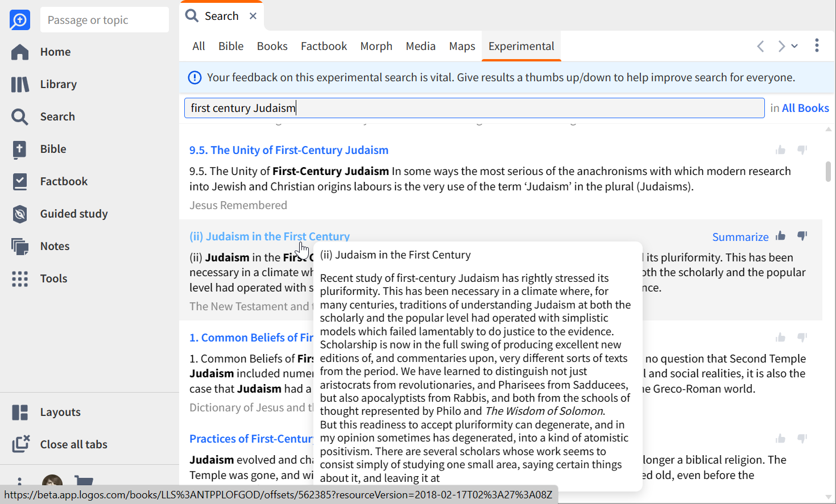The width and height of the screenshot is (836, 504).
Task: Click the user avatar at the bottom
Action: 52,481
